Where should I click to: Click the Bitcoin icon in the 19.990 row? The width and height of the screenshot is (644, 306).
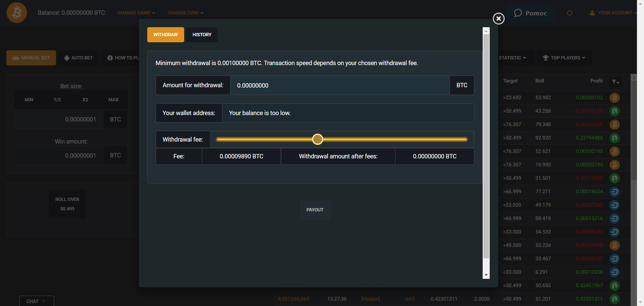(614, 165)
